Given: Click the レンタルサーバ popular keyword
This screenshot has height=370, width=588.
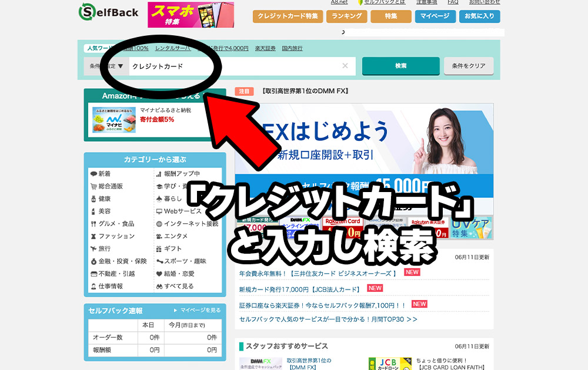Looking at the screenshot, I should (x=173, y=48).
